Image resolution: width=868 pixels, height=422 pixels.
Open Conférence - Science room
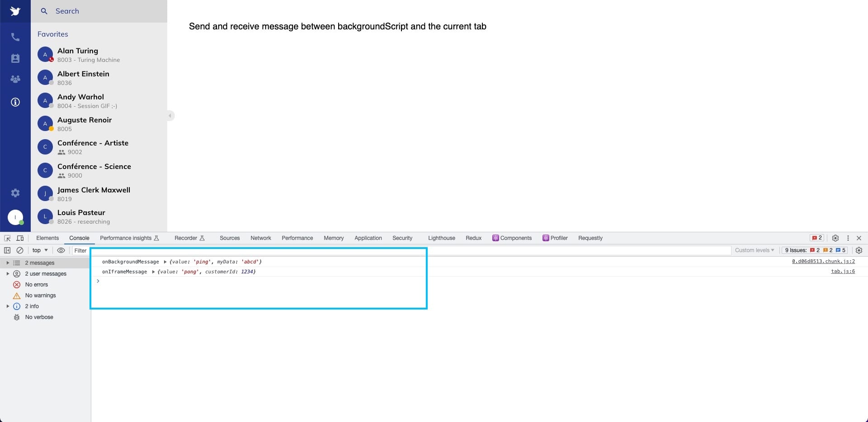click(99, 170)
